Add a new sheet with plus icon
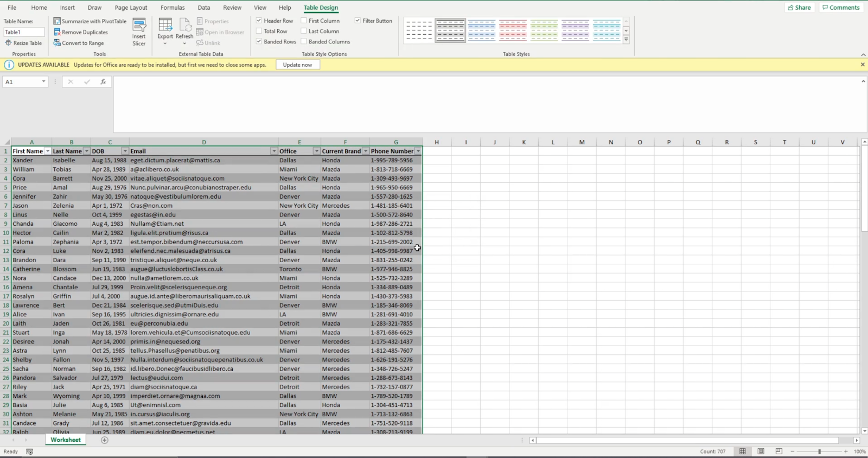This screenshot has height=458, width=868. click(x=105, y=440)
